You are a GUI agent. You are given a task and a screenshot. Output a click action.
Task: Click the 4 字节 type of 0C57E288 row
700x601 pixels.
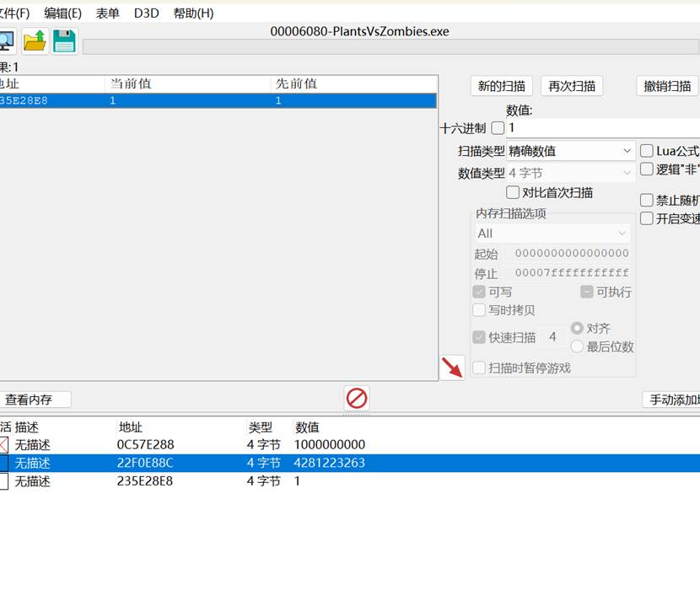(264, 444)
